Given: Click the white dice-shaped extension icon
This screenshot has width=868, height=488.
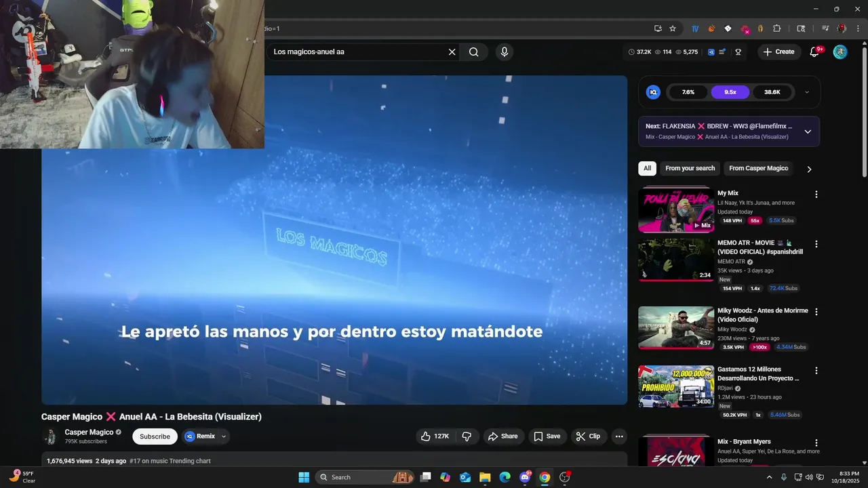Looking at the screenshot, I should (x=728, y=28).
